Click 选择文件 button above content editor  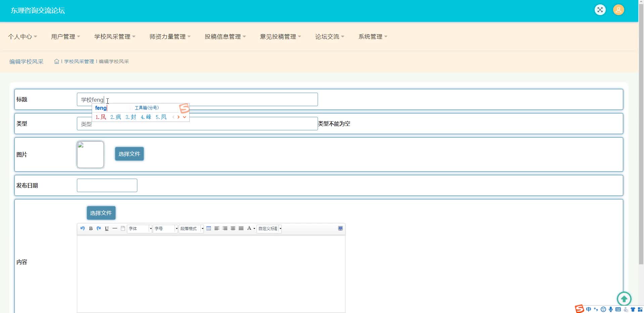click(101, 213)
